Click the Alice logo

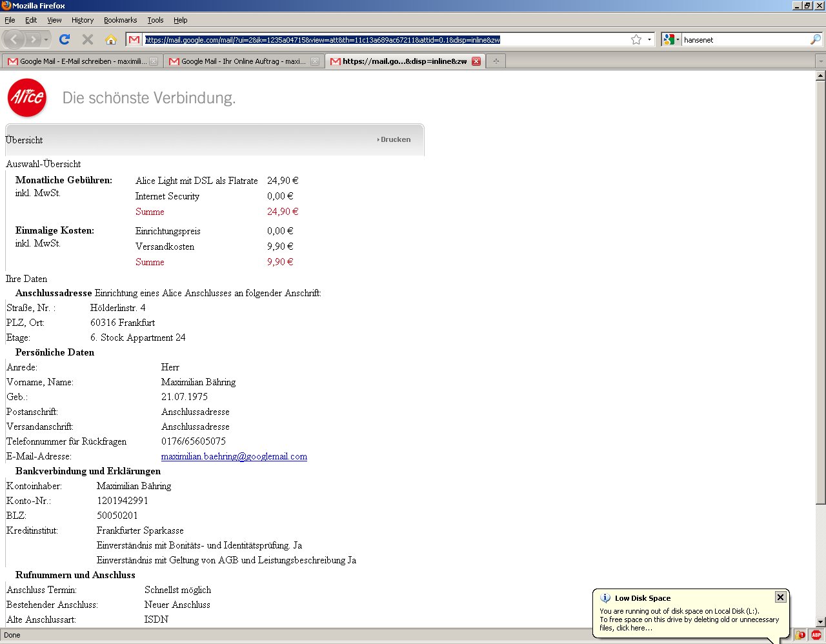[x=27, y=98]
